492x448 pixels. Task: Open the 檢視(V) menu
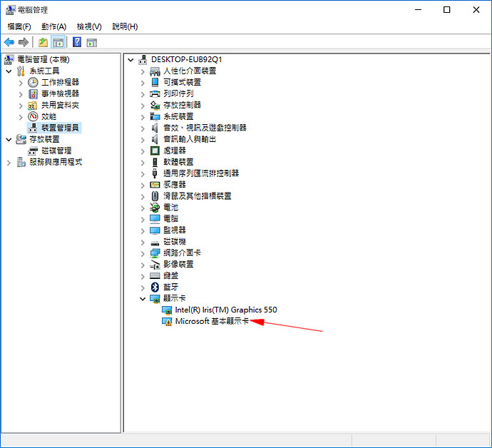pyautogui.click(x=89, y=26)
